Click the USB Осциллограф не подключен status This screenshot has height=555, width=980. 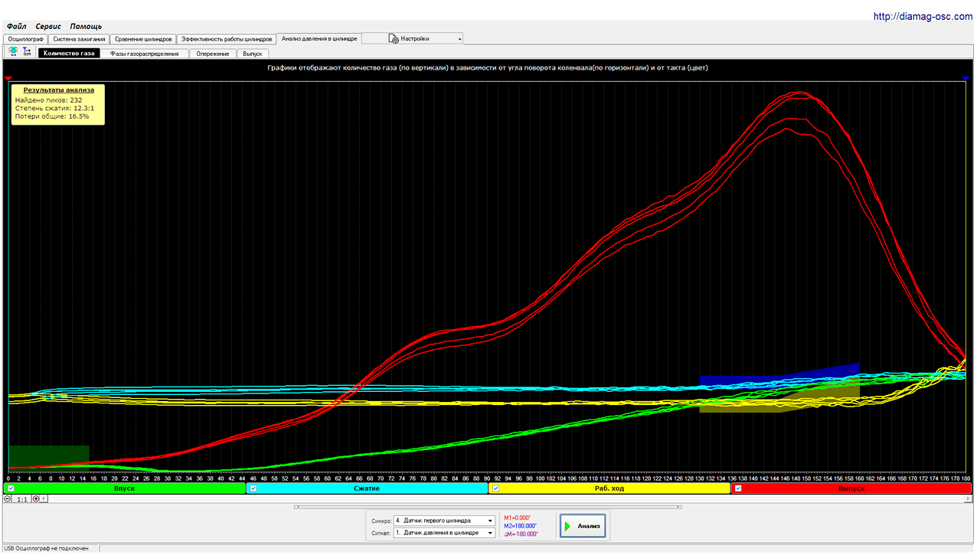[x=46, y=549]
